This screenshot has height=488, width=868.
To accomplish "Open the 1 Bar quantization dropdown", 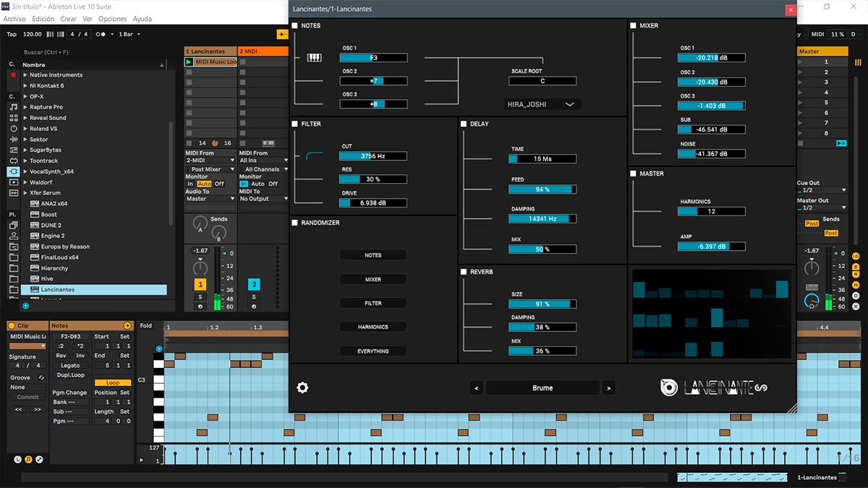I will click(x=129, y=34).
